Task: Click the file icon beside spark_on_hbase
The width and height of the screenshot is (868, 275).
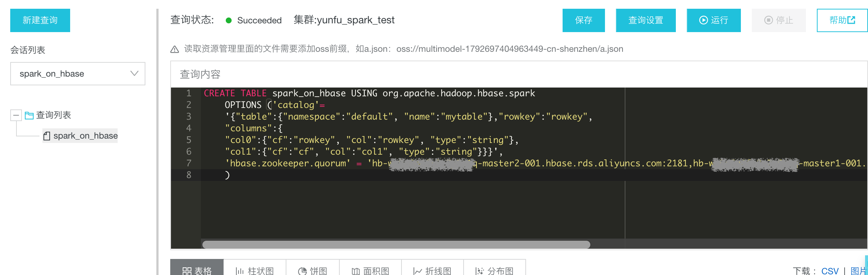Action: point(47,136)
